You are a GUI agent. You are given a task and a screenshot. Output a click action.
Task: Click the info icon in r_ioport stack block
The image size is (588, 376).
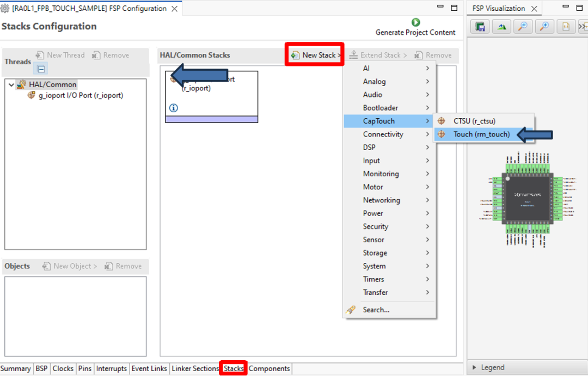pos(174,108)
